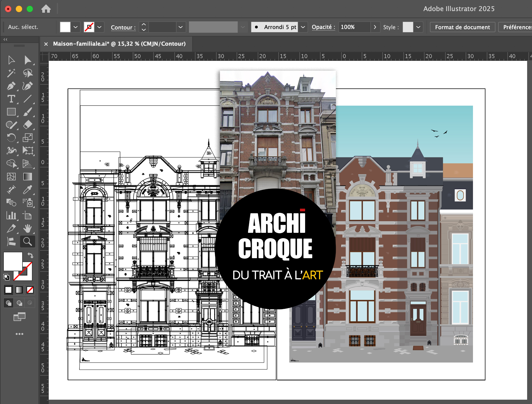Open Edit Toolbar three dots
Screen dimensions: 532x404
click(19, 334)
